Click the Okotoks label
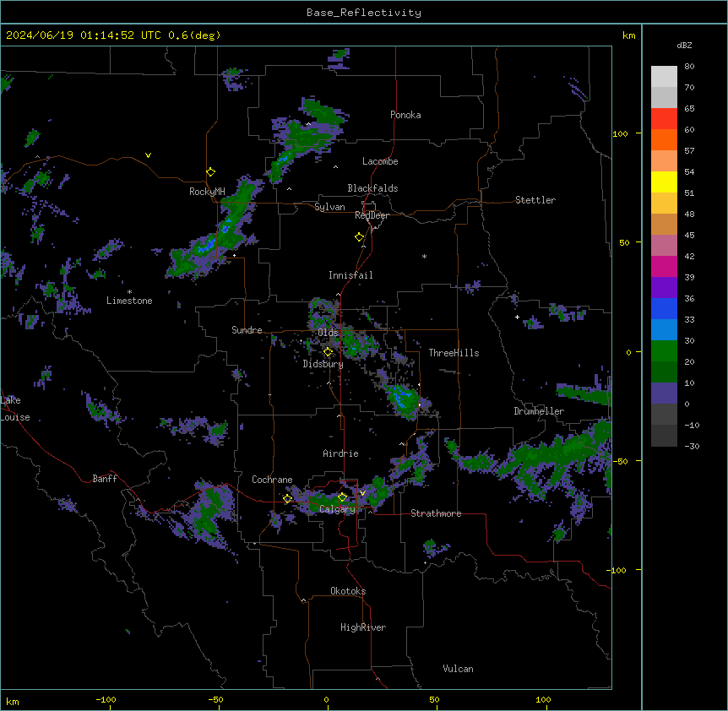The height and width of the screenshot is (711, 728). coord(348,591)
